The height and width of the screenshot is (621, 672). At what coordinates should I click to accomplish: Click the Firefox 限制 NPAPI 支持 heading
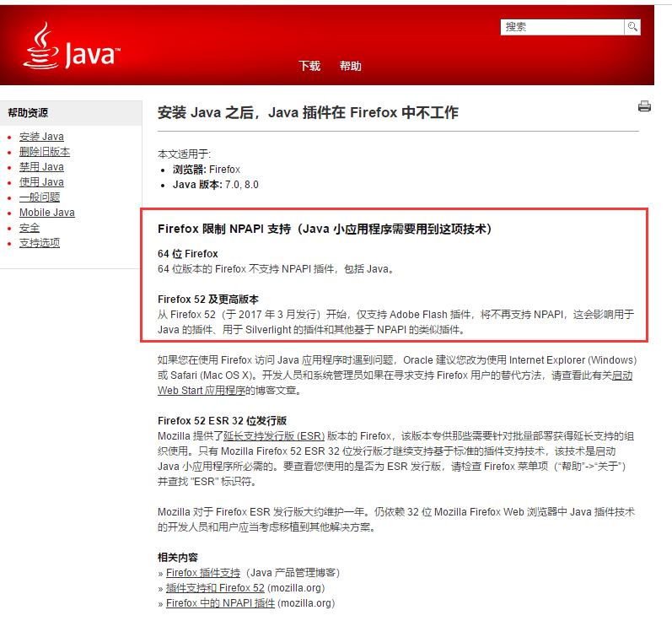325,229
